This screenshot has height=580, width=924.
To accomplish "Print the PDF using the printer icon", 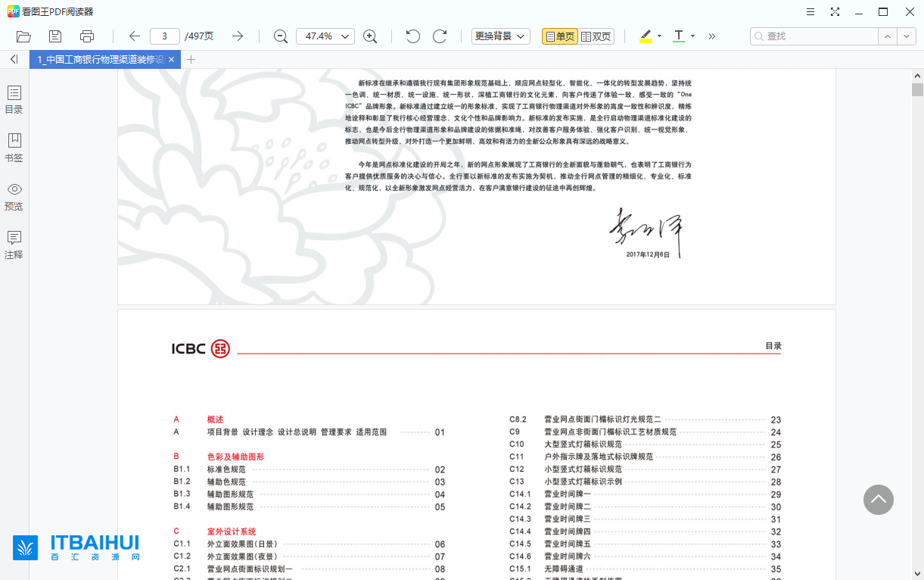I will coord(87,36).
